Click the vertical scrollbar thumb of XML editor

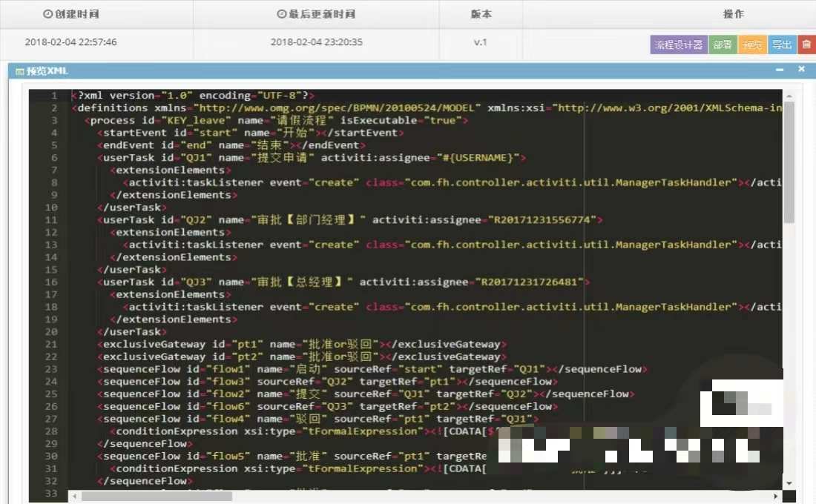click(789, 162)
